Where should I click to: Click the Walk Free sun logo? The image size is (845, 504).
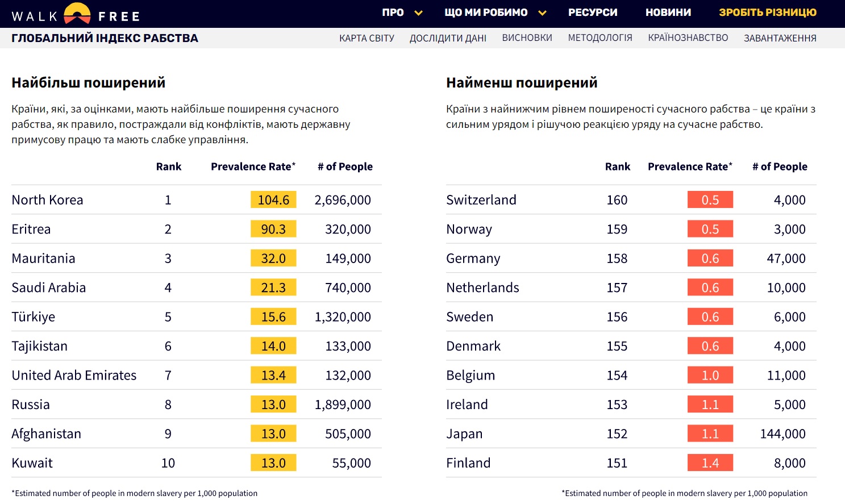pyautogui.click(x=77, y=14)
